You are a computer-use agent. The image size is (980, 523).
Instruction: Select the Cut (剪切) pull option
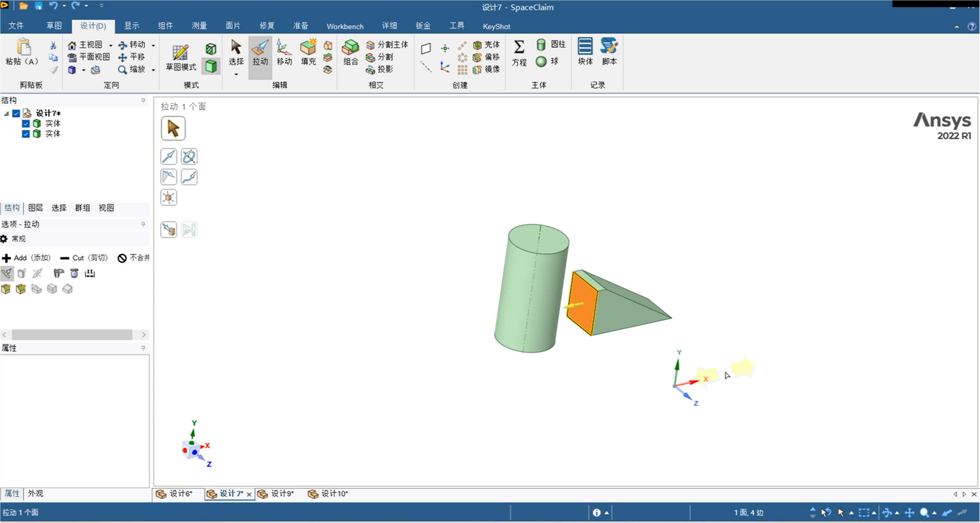tap(83, 258)
